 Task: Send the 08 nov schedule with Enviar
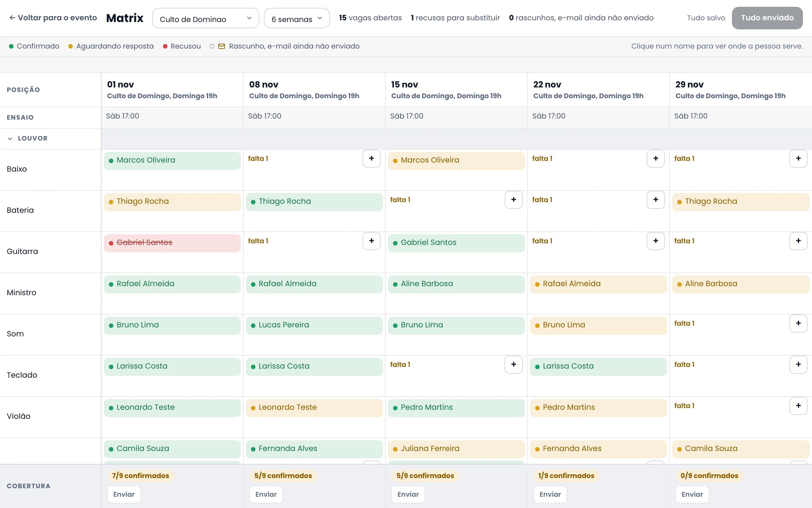point(266,494)
